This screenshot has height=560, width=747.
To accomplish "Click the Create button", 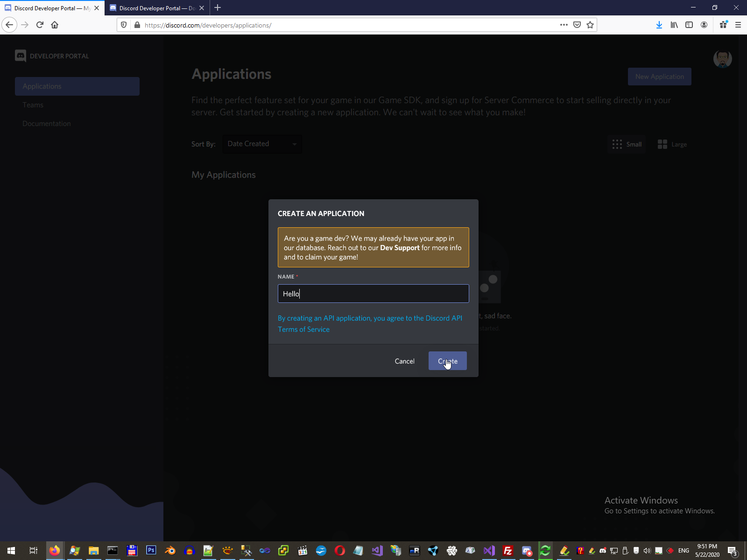I will click(448, 361).
